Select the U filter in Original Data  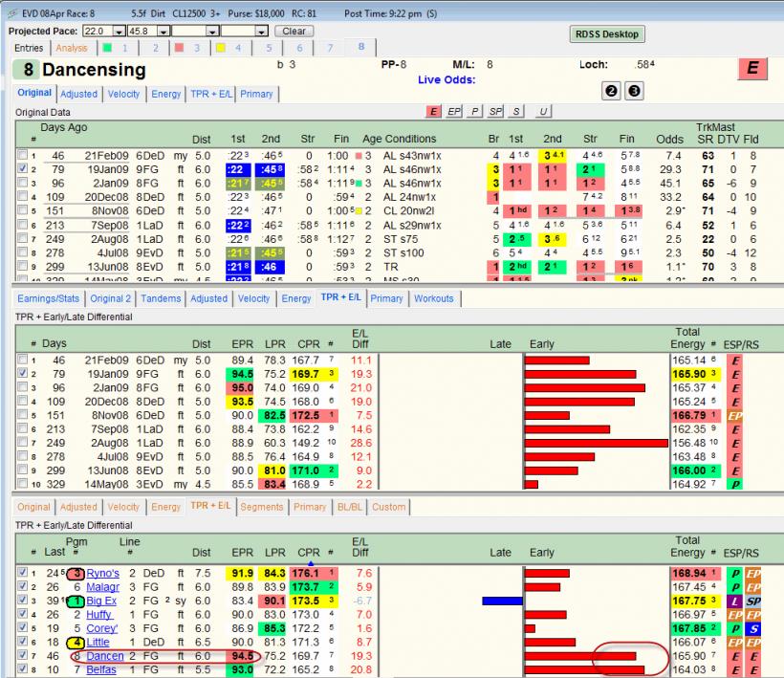[543, 112]
